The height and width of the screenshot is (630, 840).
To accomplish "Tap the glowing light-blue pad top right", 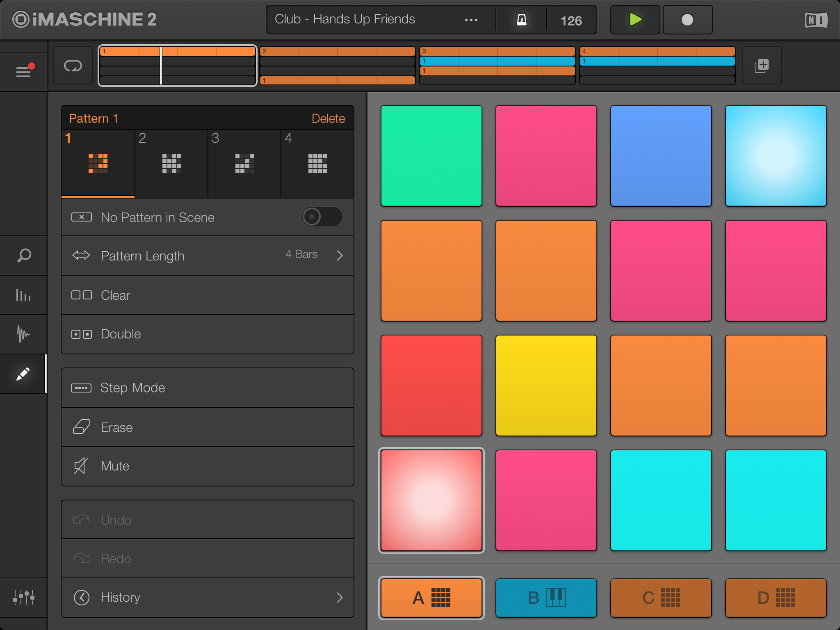I will pyautogui.click(x=776, y=156).
